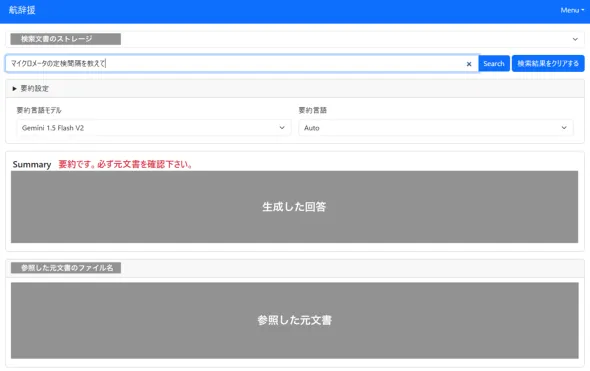Click the Search button

tap(494, 64)
